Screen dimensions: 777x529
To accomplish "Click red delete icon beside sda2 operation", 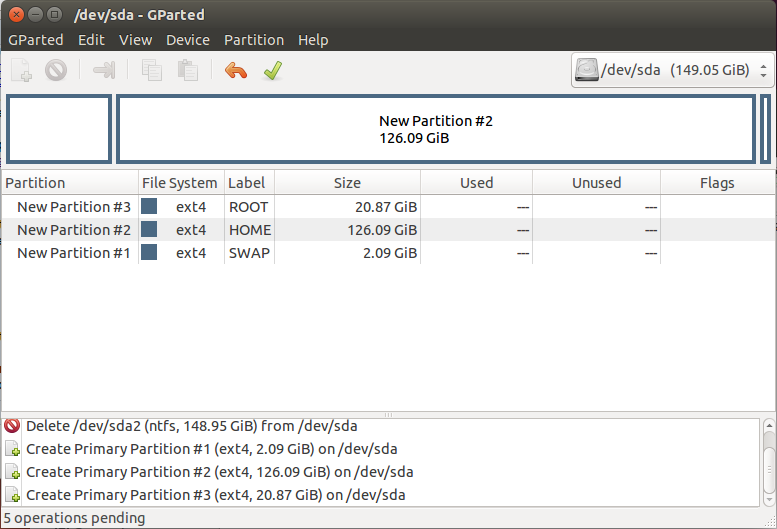I will pyautogui.click(x=12, y=425).
